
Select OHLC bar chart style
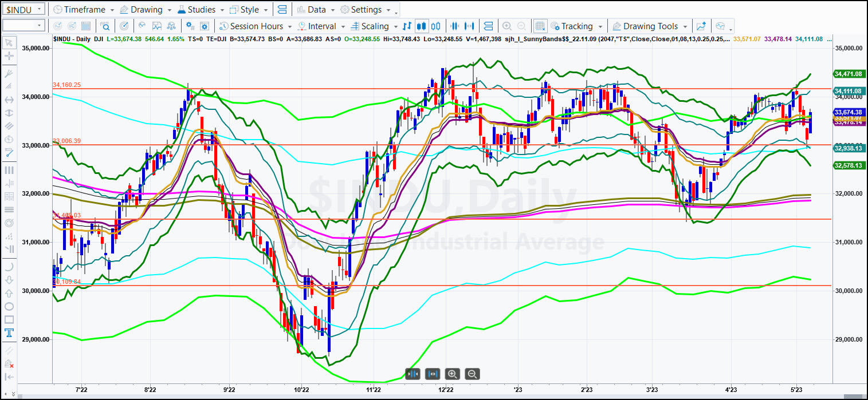pos(407,26)
